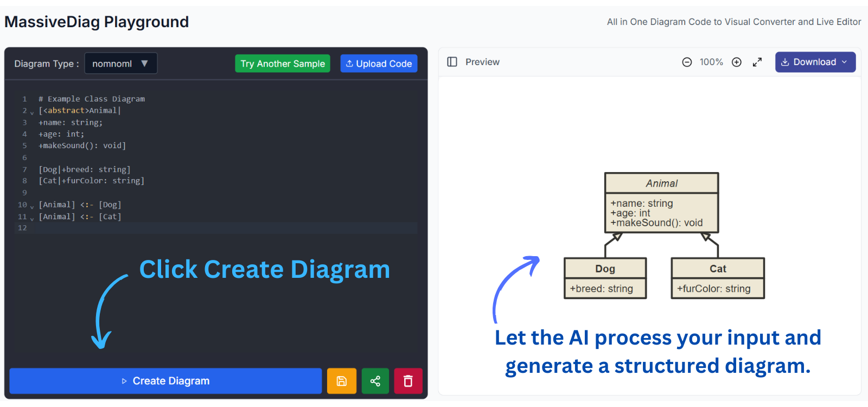Click code line '# Example Class Diagram'
The width and height of the screenshot is (868, 407).
point(92,99)
